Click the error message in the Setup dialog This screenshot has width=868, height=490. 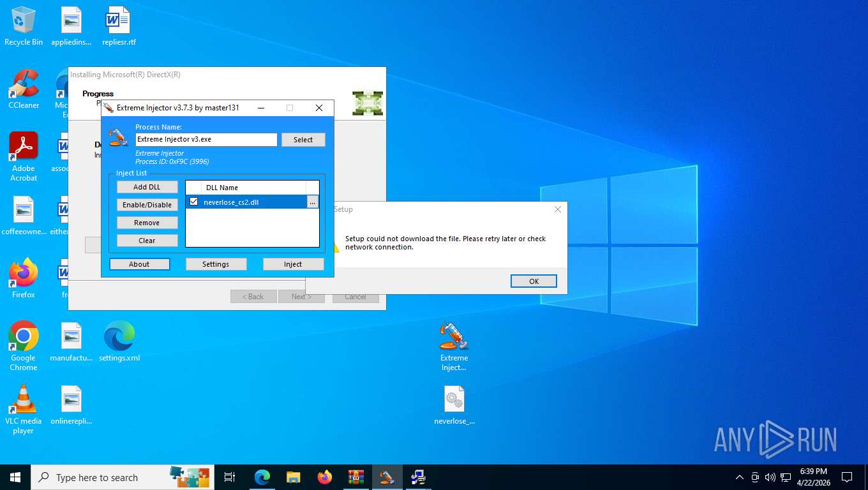pyautogui.click(x=445, y=243)
